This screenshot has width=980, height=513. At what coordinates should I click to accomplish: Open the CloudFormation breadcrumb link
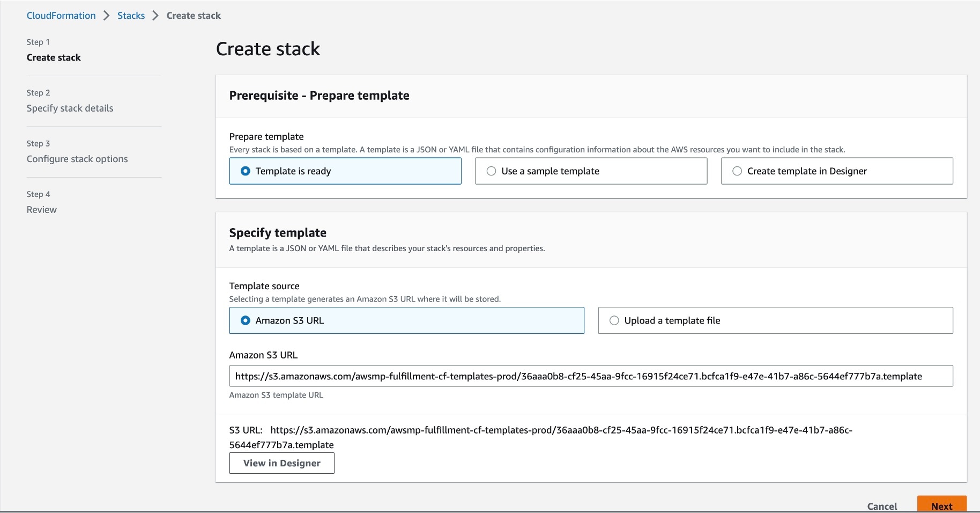click(x=61, y=16)
